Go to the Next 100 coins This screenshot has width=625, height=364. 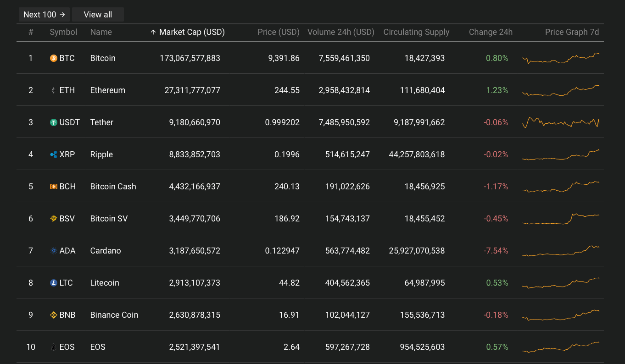[45, 15]
